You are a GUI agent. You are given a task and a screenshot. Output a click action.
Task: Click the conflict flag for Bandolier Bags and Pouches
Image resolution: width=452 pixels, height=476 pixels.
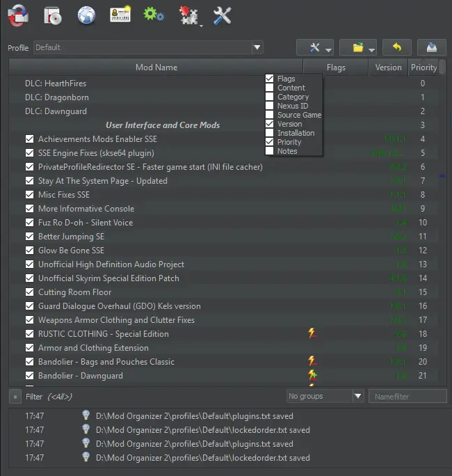coord(312,361)
